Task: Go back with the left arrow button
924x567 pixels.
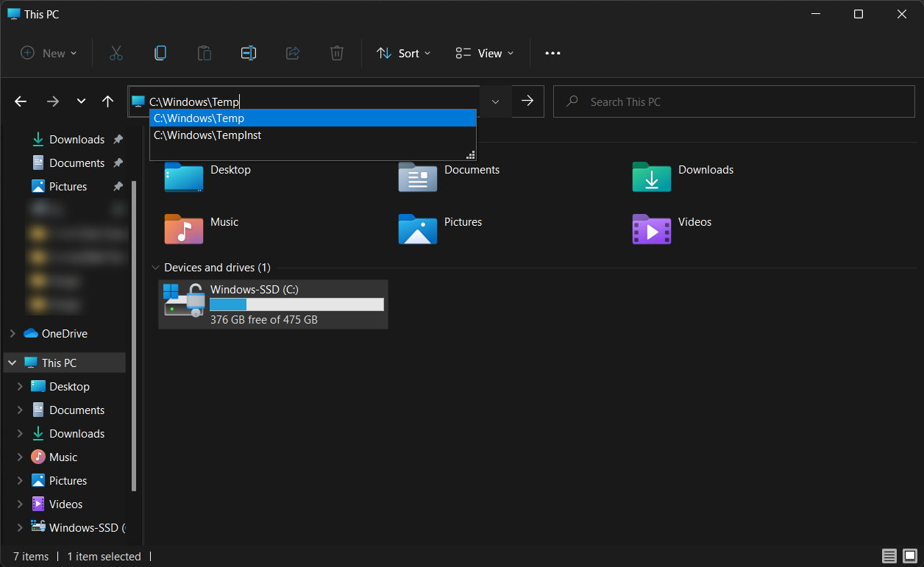Action: (21, 101)
